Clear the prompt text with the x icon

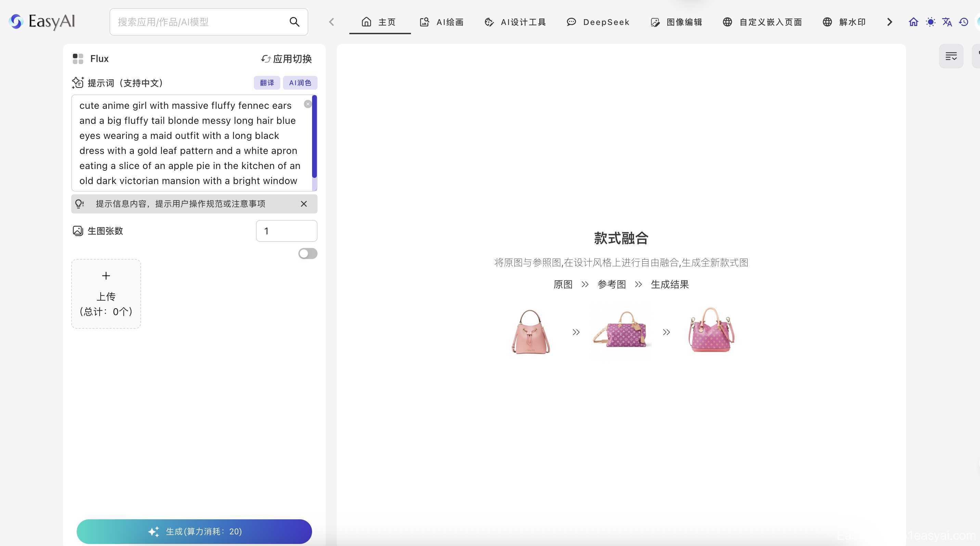(308, 104)
